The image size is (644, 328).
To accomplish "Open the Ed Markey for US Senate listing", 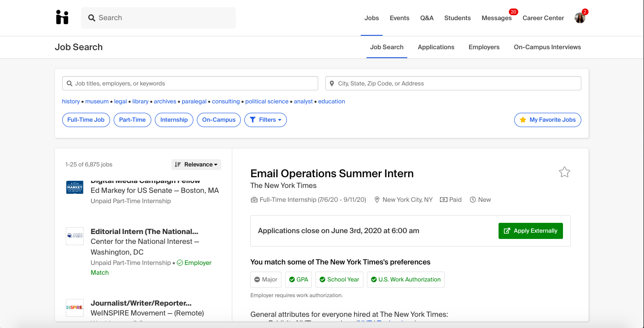I will coord(155,191).
